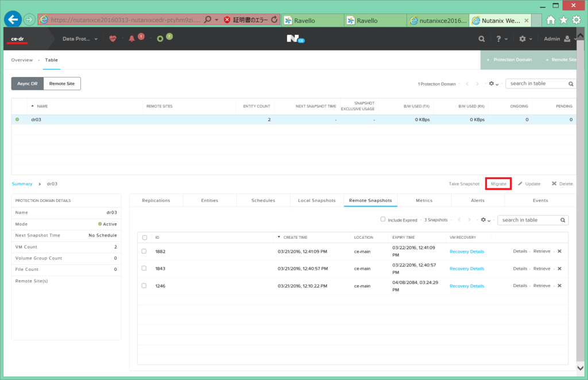This screenshot has width=588, height=380.
Task: Open the Entities tab
Action: (210, 200)
